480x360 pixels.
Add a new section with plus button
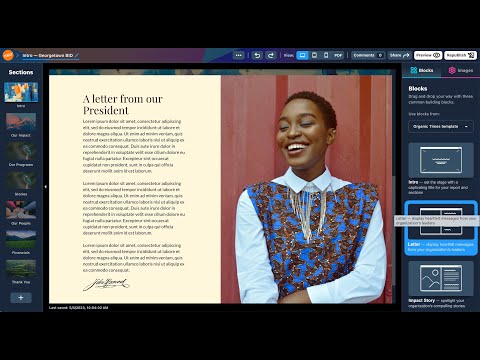(x=21, y=298)
